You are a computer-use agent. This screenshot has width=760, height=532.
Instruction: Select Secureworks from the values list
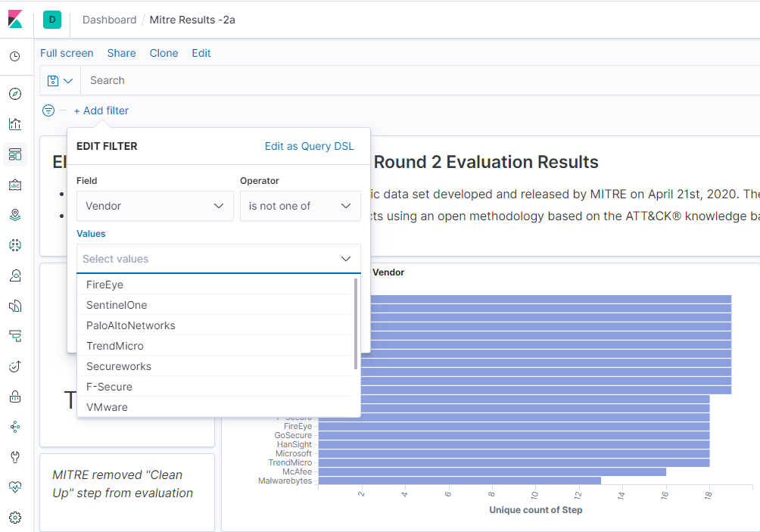[213, 366]
